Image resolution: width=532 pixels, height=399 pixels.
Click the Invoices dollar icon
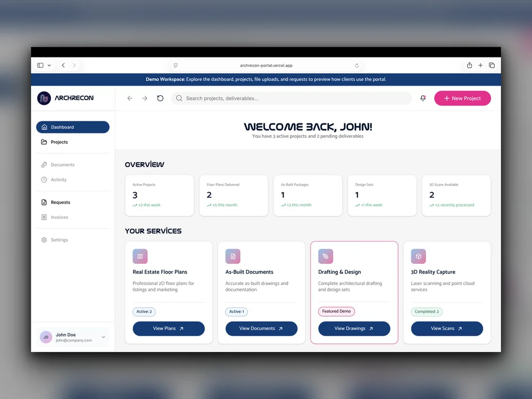(44, 217)
